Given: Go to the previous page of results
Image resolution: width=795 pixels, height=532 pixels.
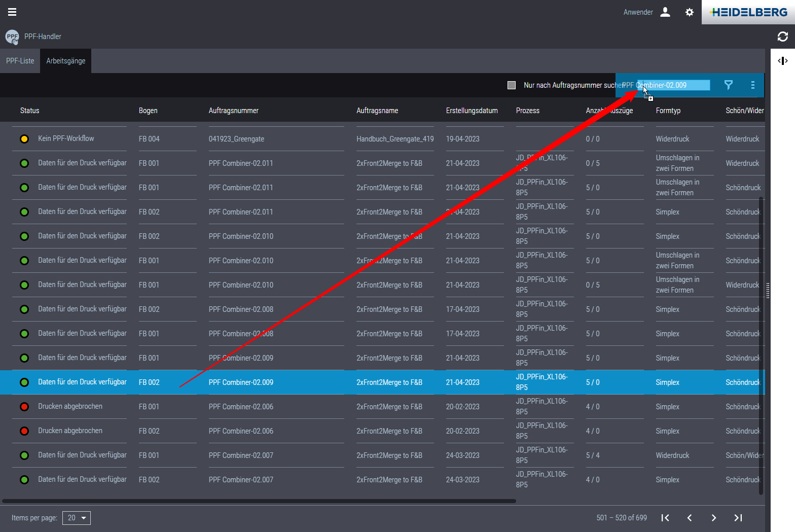Looking at the screenshot, I should click(x=689, y=518).
